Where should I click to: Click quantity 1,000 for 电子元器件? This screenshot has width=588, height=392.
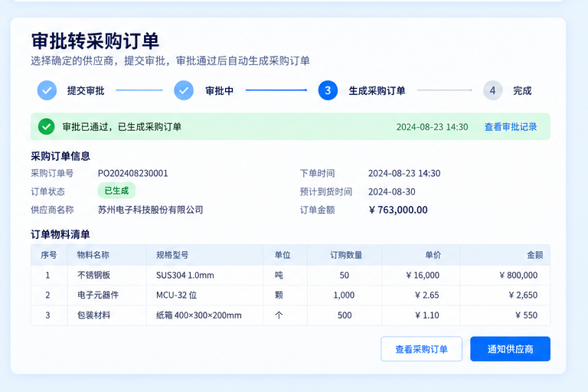344,296
